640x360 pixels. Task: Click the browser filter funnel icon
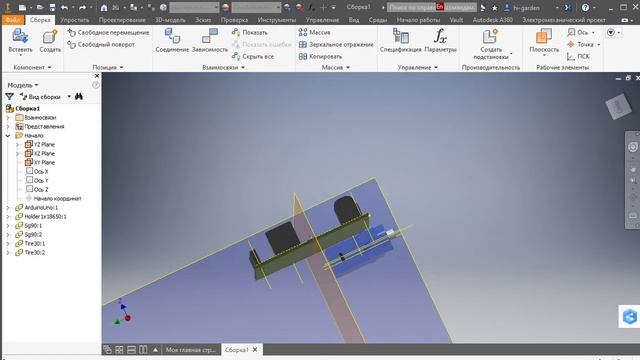point(9,97)
